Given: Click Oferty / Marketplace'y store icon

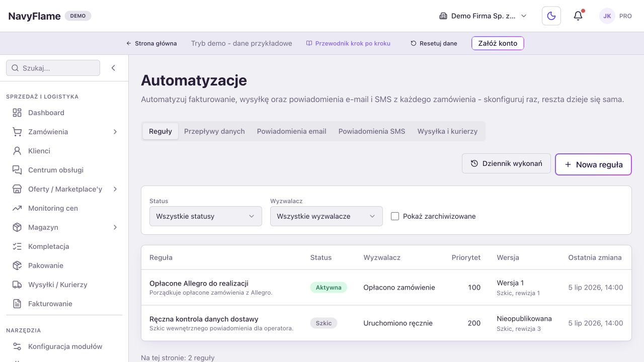Looking at the screenshot, I should pyautogui.click(x=17, y=189).
